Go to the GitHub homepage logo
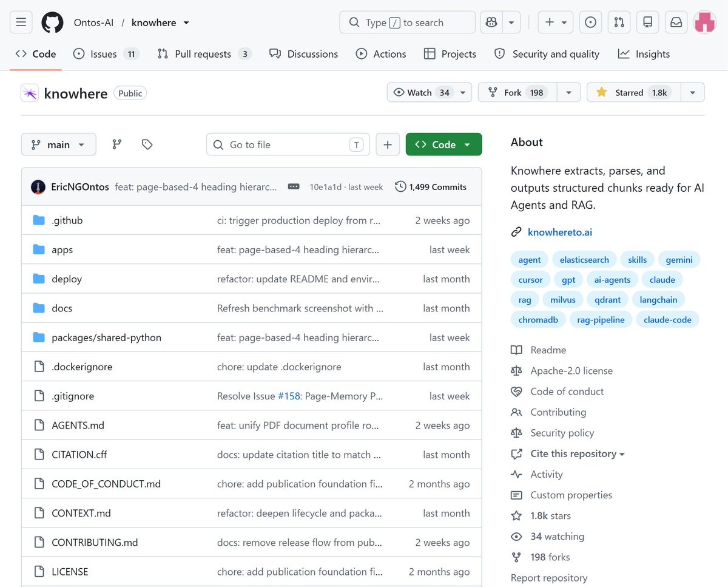This screenshot has height=587, width=728. tap(52, 22)
